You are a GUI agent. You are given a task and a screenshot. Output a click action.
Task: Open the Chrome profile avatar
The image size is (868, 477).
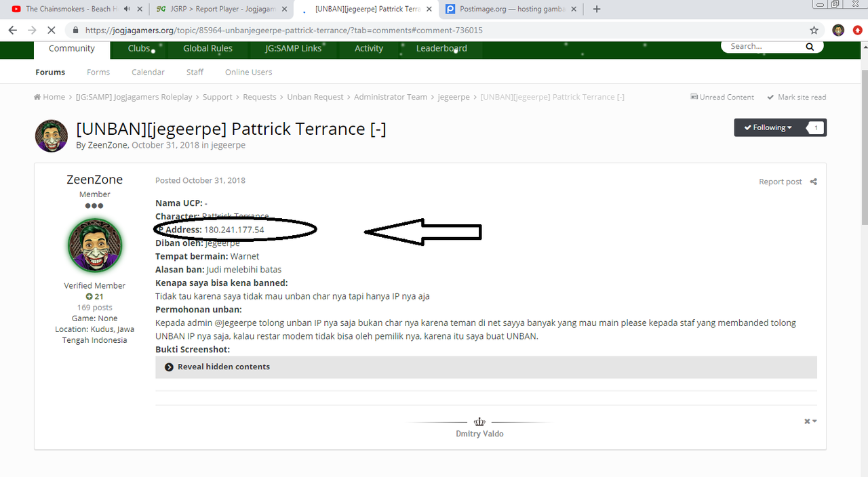point(838,30)
